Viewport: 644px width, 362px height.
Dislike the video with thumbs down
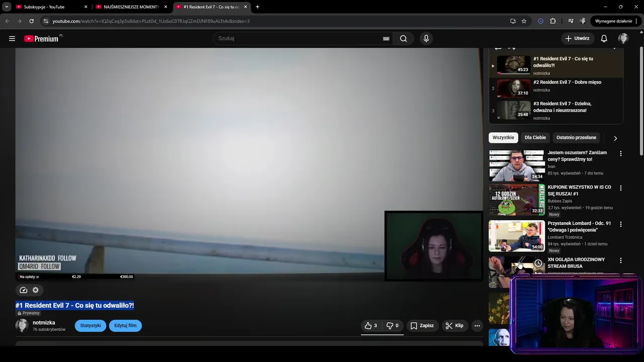[392, 326]
